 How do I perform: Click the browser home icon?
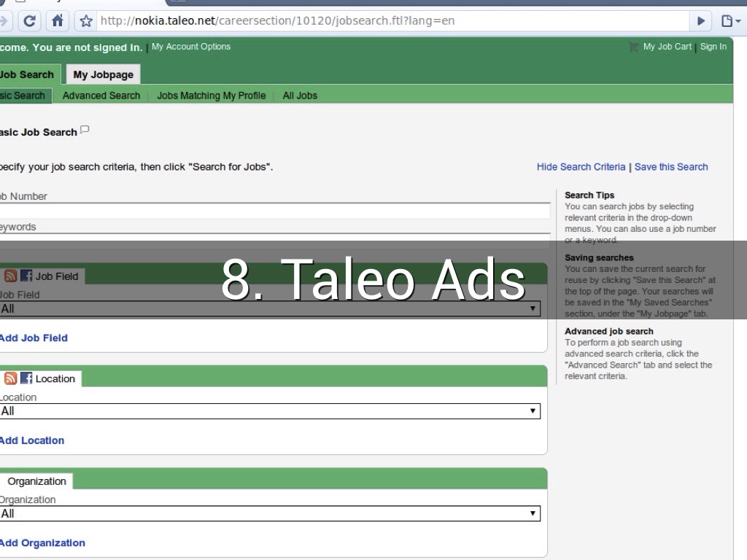coord(57,21)
